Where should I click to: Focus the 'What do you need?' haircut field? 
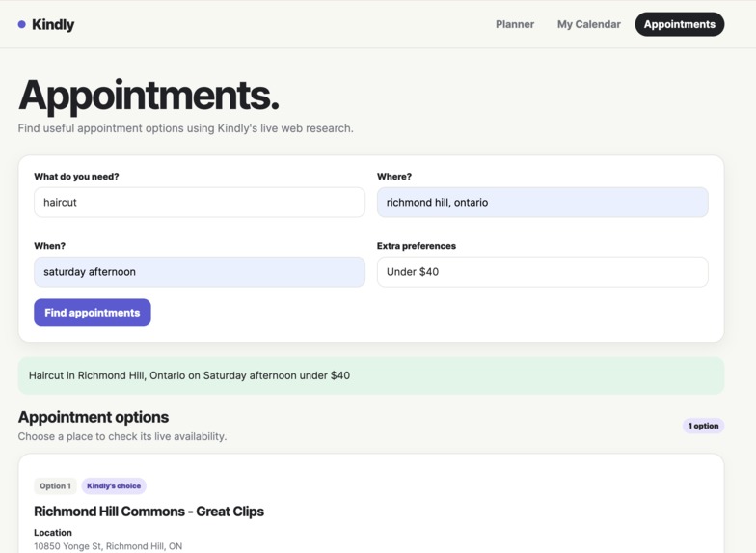coord(199,203)
